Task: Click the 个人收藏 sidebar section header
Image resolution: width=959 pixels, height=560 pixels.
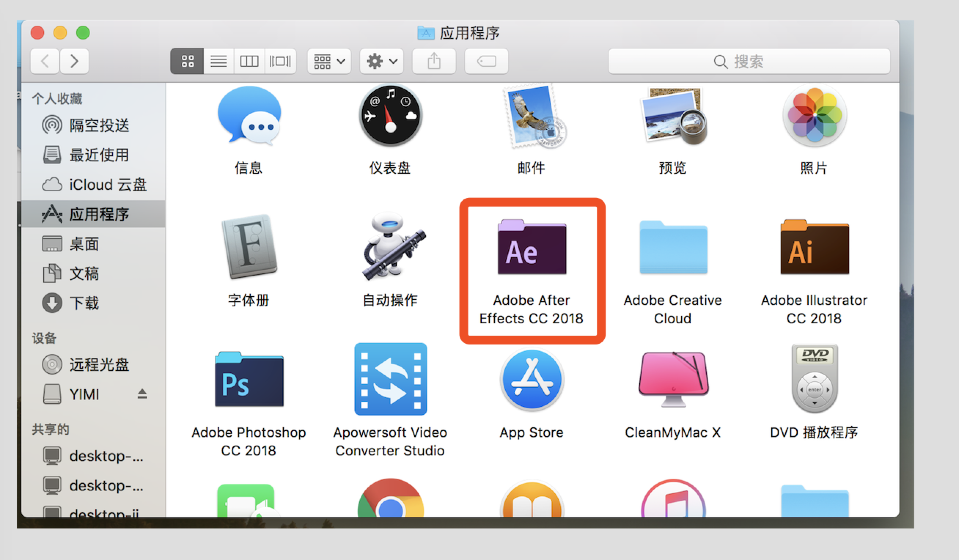Action: [57, 99]
